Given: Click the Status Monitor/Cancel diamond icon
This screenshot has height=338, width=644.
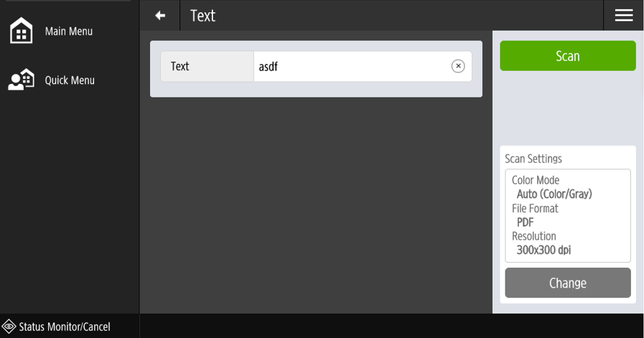Looking at the screenshot, I should 9,327.
